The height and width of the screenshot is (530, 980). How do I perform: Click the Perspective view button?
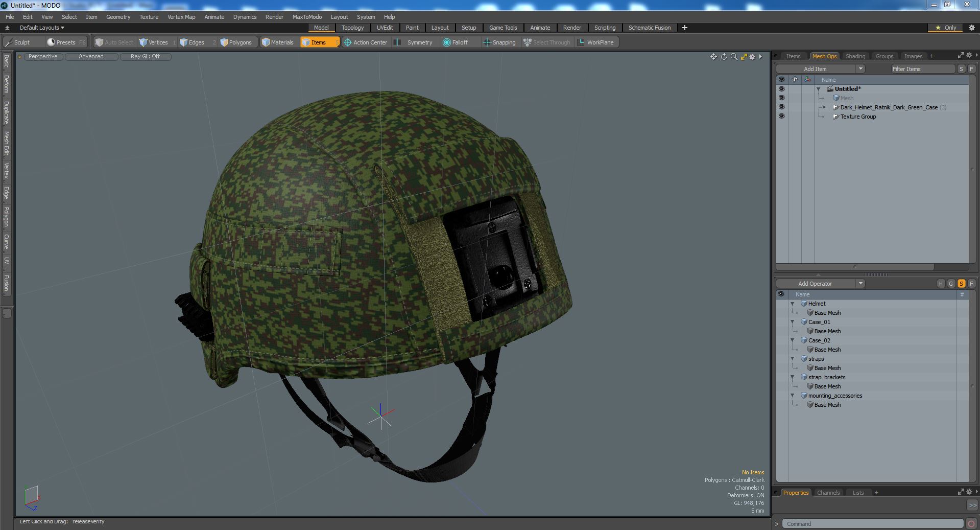click(43, 57)
